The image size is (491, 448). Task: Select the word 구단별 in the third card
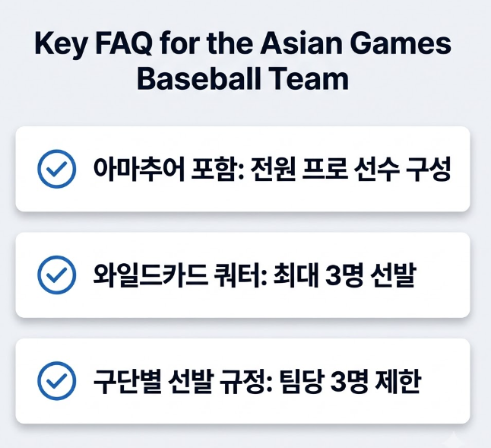128,381
